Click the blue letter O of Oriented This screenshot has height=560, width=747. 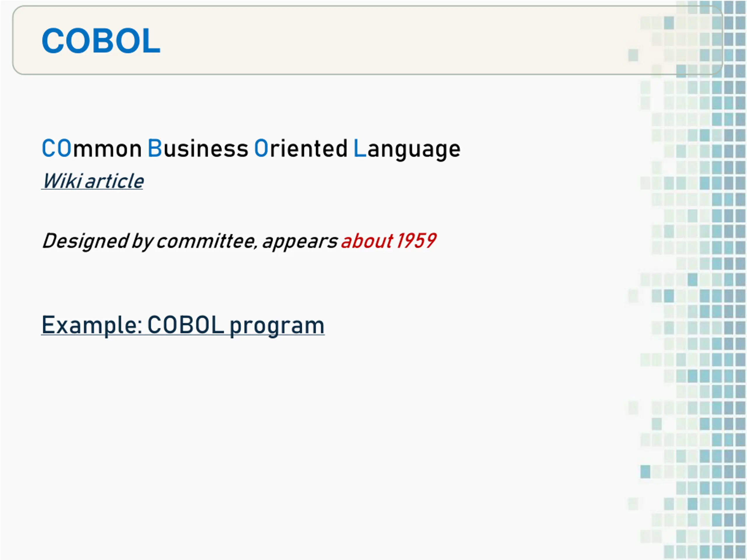pyautogui.click(x=261, y=148)
